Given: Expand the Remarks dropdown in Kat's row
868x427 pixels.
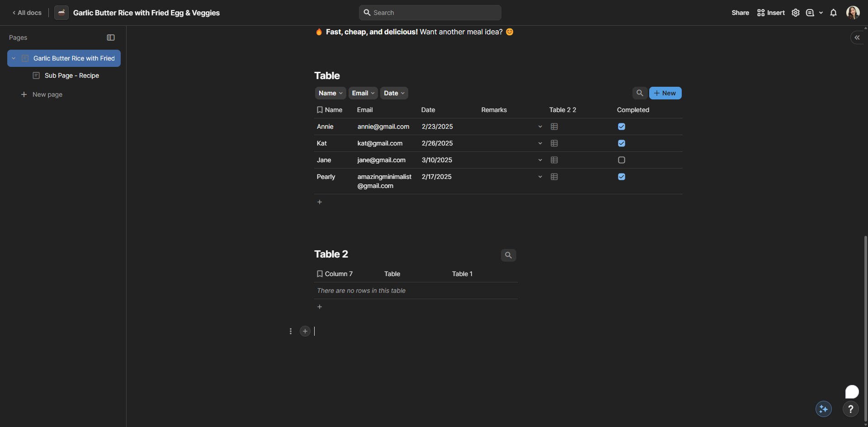Looking at the screenshot, I should tap(540, 143).
